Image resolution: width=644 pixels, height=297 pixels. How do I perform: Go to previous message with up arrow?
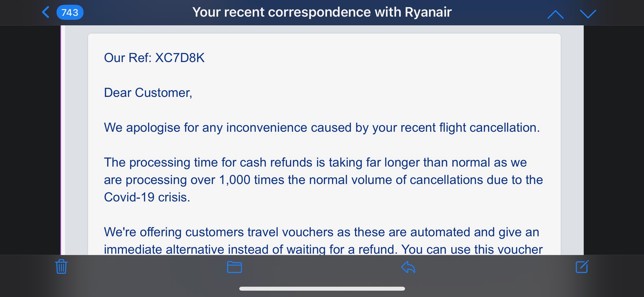coord(555,14)
